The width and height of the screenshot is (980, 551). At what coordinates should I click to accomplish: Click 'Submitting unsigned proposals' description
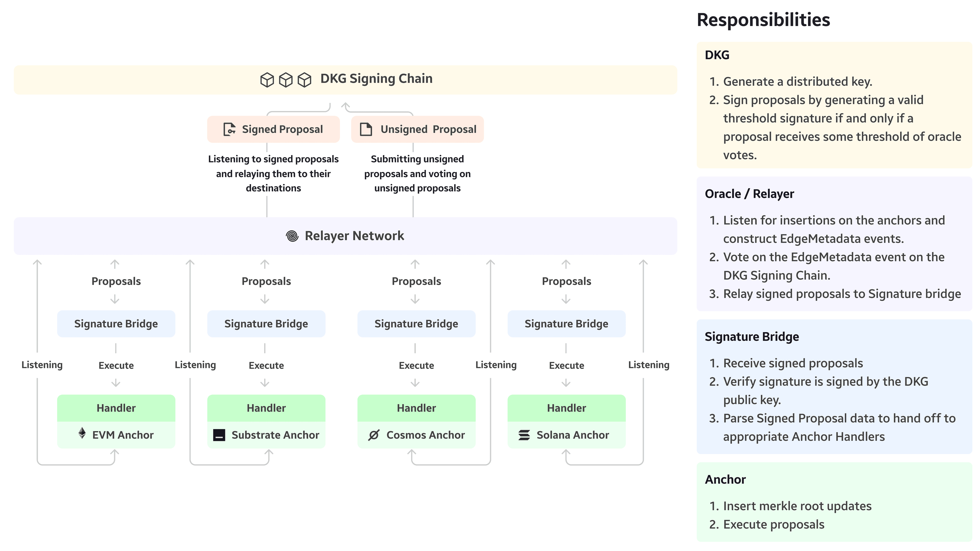(x=417, y=174)
